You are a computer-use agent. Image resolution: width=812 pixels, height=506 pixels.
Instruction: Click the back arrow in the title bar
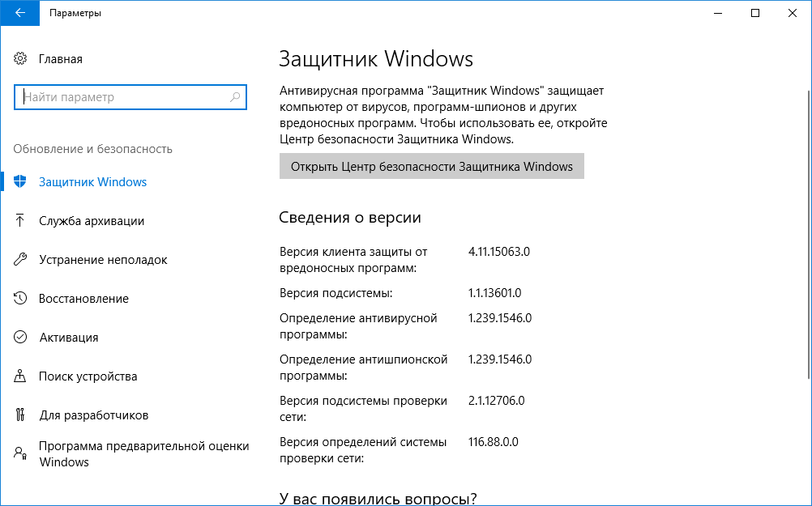point(20,13)
